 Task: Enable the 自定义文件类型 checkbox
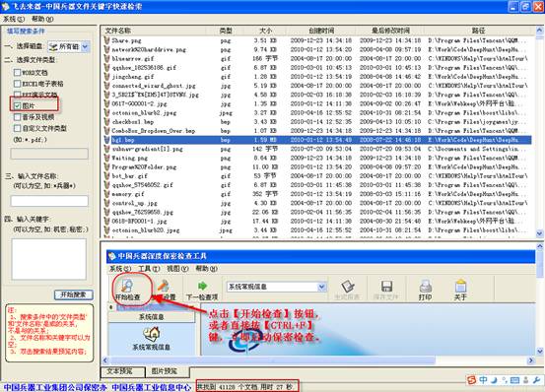click(x=17, y=128)
